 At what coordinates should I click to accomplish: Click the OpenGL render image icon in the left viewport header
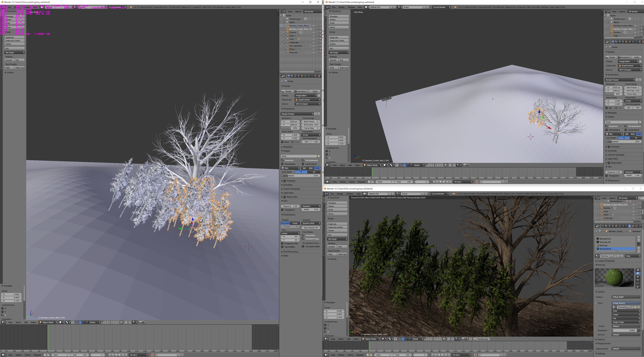[x=140, y=322]
